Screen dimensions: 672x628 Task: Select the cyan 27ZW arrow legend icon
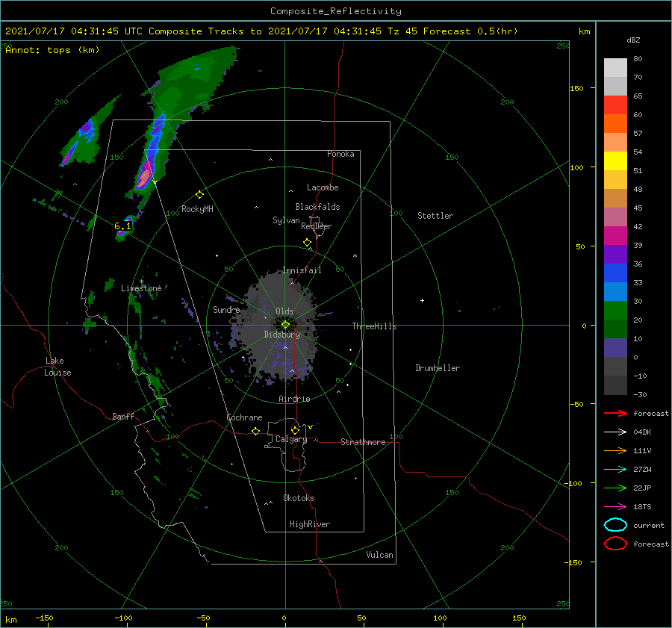pos(615,470)
